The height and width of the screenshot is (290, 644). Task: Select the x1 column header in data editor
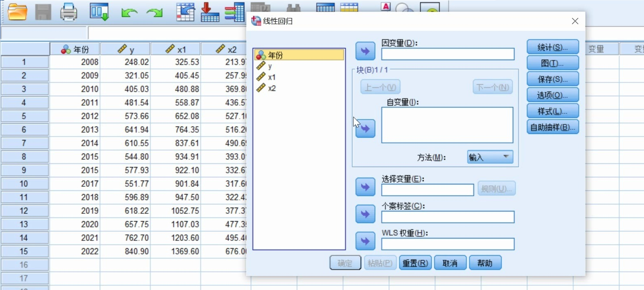pyautogui.click(x=176, y=49)
